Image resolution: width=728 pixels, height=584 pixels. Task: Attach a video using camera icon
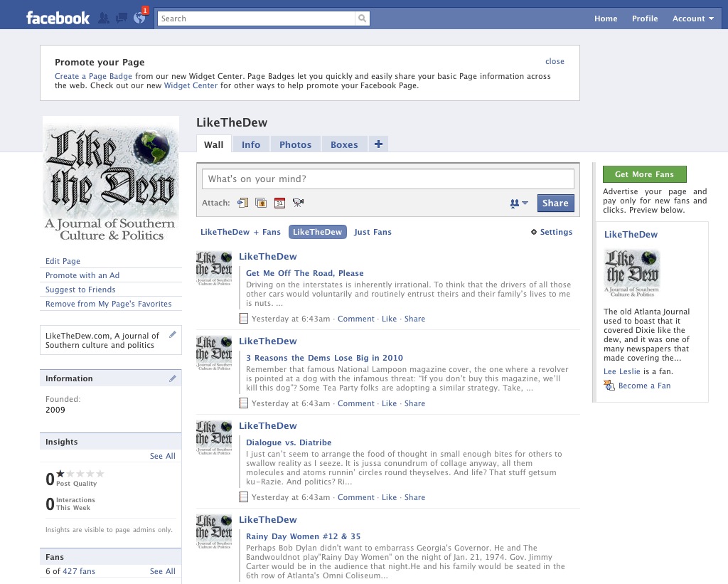click(x=298, y=203)
